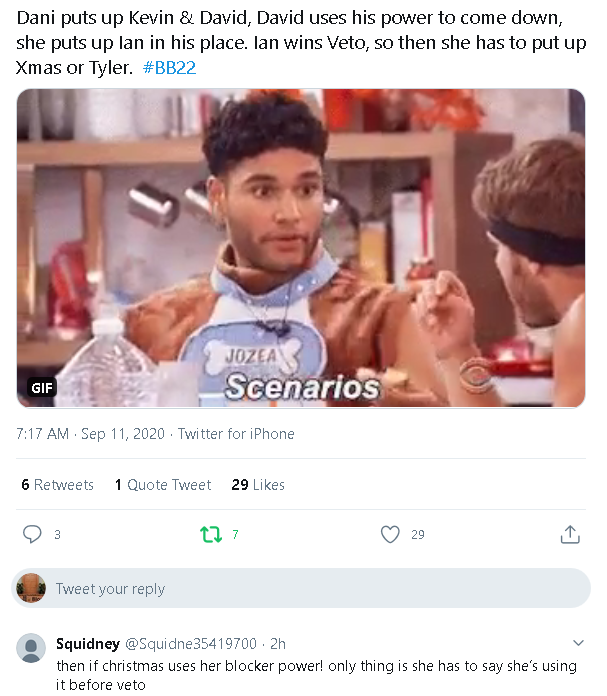Click the GIF badge on the image
This screenshot has height=696, width=607.
(x=41, y=386)
